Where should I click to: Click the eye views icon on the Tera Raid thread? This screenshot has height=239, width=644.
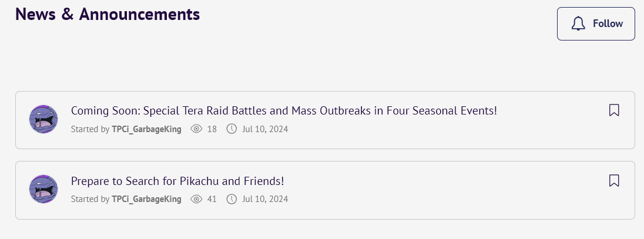(196, 129)
